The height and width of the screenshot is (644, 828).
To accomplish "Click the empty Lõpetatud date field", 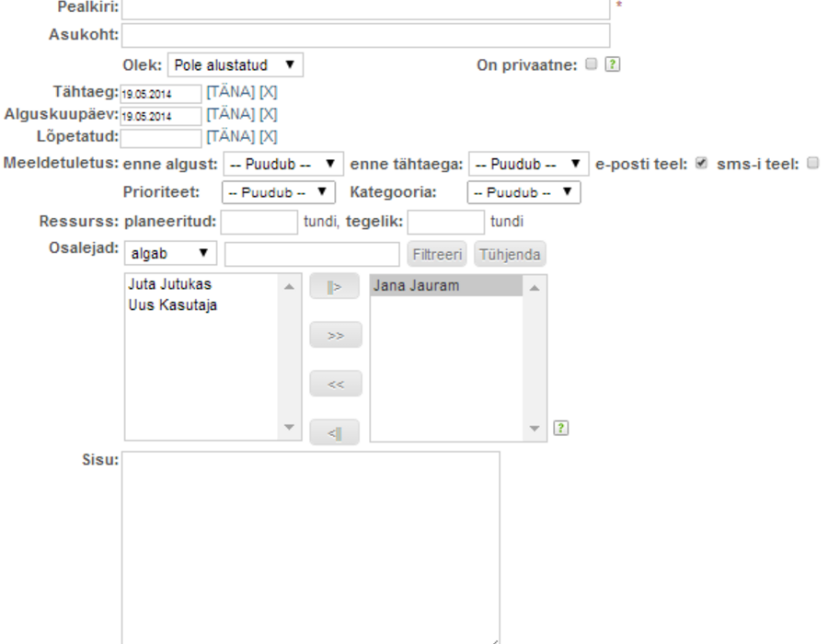I will [160, 138].
